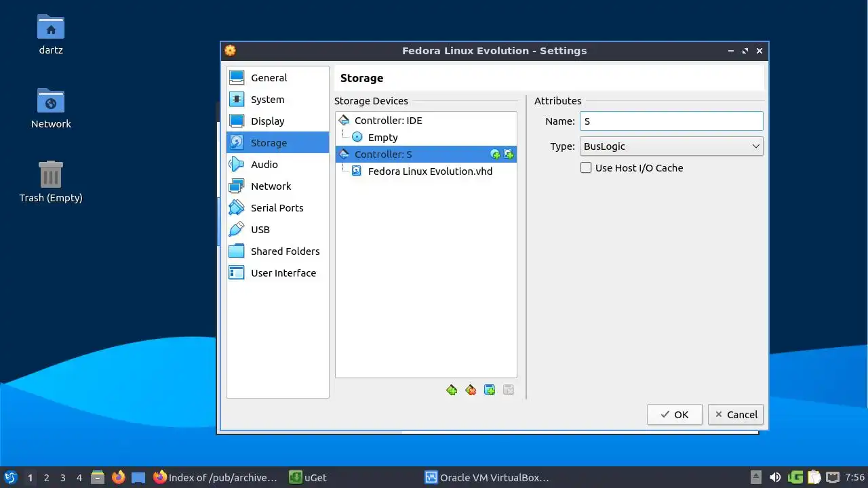Viewport: 868px width, 488px height.
Task: Switch to Index of /pub/archive taskbar window
Action: tap(216, 477)
